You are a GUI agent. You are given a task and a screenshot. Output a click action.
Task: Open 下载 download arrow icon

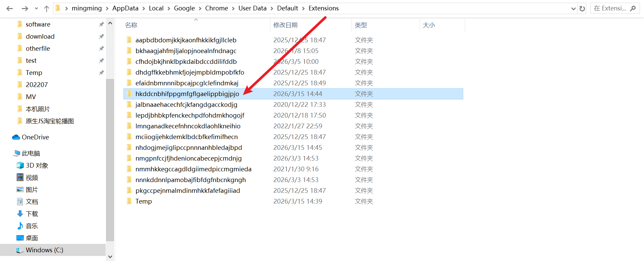click(20, 214)
